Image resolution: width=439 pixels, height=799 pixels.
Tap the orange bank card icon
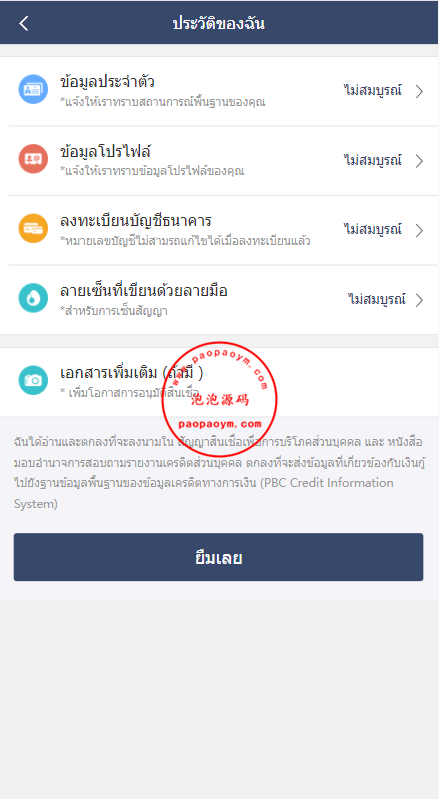(33, 228)
